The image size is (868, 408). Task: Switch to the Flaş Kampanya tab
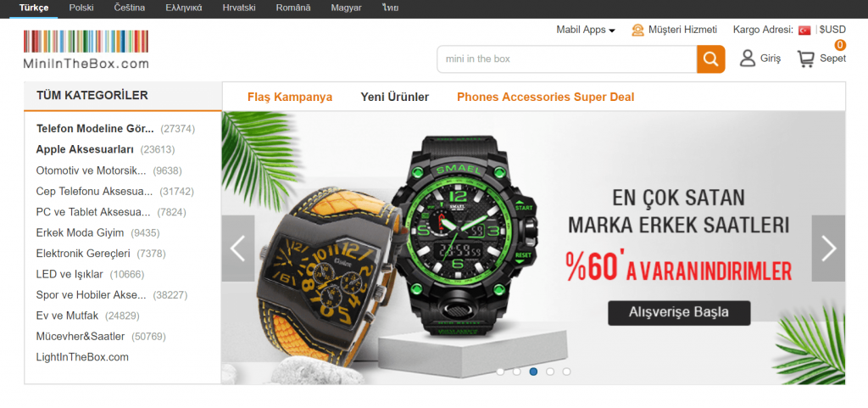[x=290, y=98]
